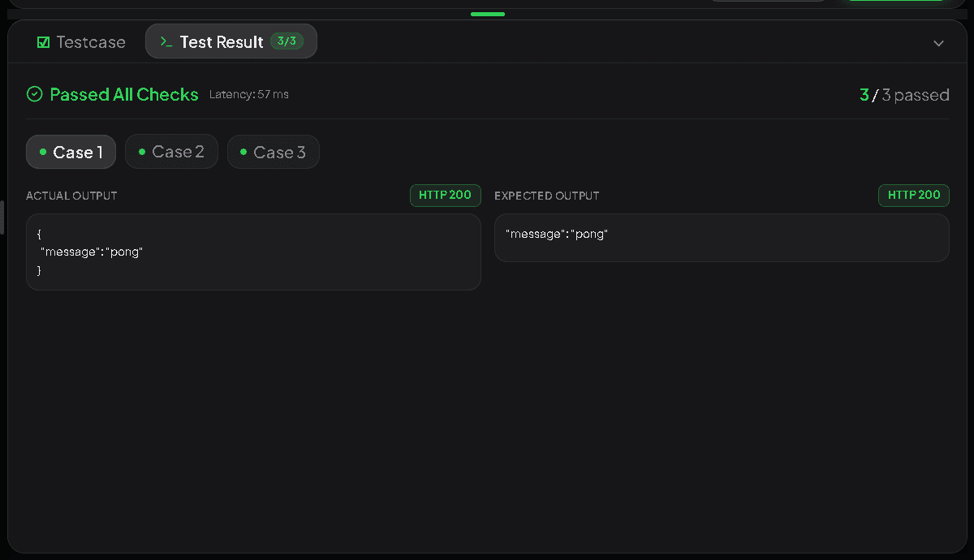974x560 pixels.
Task: Open the Test Result tab
Action: 231,41
